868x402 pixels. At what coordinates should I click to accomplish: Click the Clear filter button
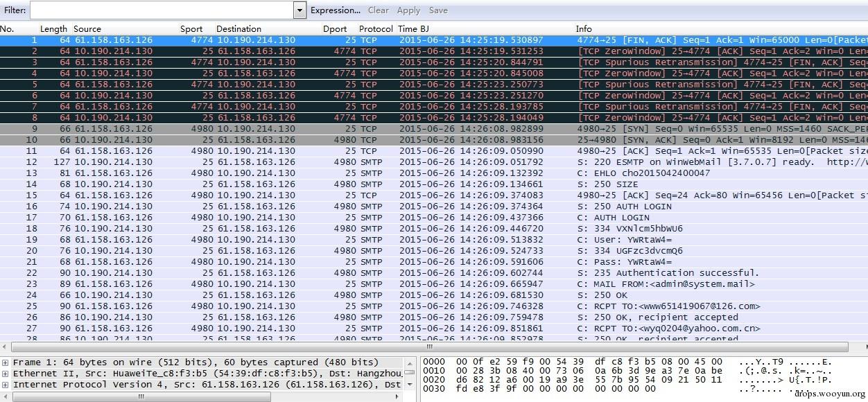pyautogui.click(x=379, y=10)
